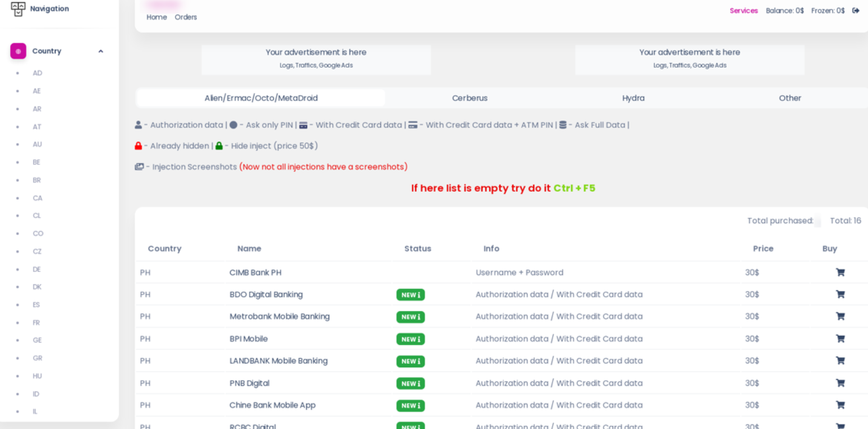Viewport: 868px width, 429px height.
Task: Click the logout icon beside Frozen balance
Action: (856, 11)
